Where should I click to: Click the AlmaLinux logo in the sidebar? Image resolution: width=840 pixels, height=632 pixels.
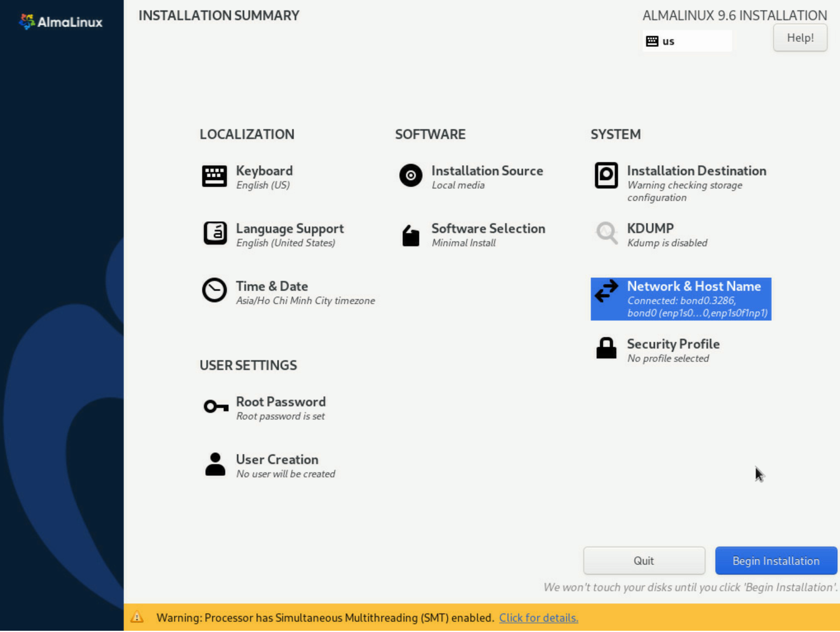tap(61, 22)
